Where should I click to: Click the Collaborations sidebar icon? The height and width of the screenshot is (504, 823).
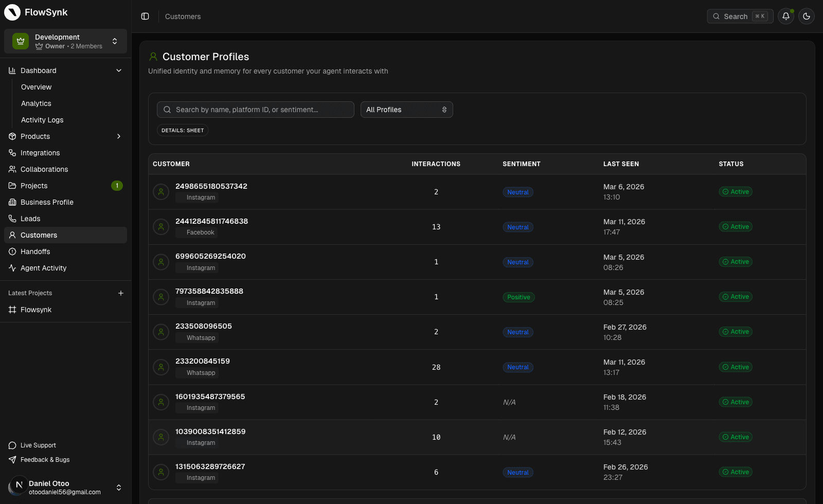point(12,169)
